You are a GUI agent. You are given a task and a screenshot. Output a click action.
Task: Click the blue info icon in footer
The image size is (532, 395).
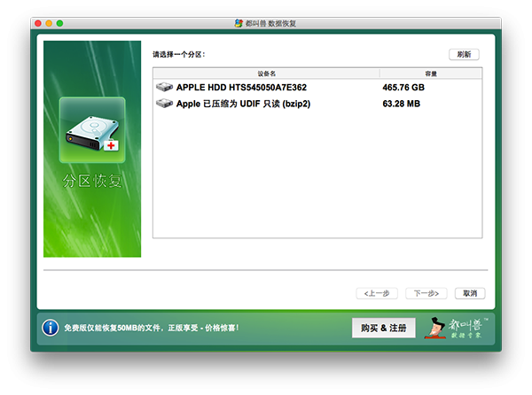pyautogui.click(x=51, y=328)
